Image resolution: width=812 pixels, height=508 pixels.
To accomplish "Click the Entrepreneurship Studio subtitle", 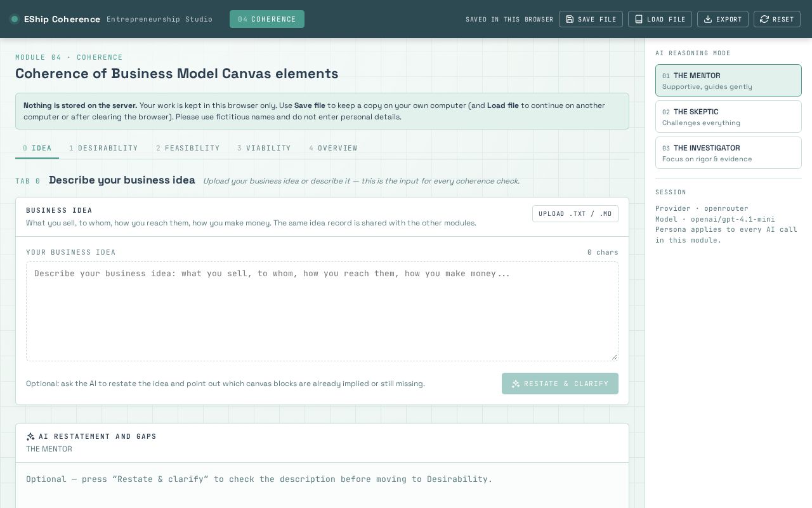I will click(159, 19).
